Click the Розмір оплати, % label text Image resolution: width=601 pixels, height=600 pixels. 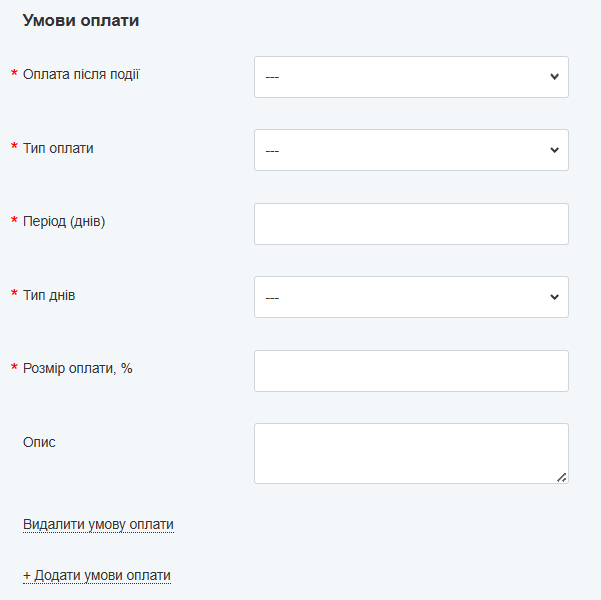78,368
